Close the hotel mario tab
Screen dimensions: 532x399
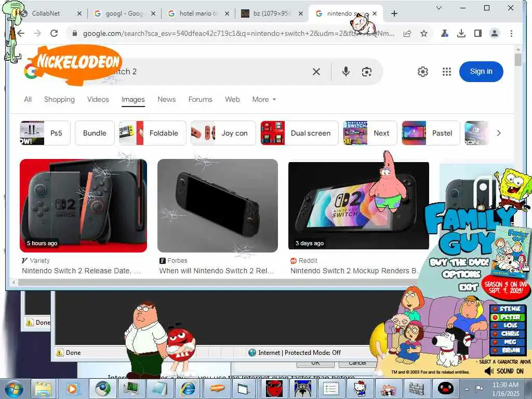click(x=227, y=14)
